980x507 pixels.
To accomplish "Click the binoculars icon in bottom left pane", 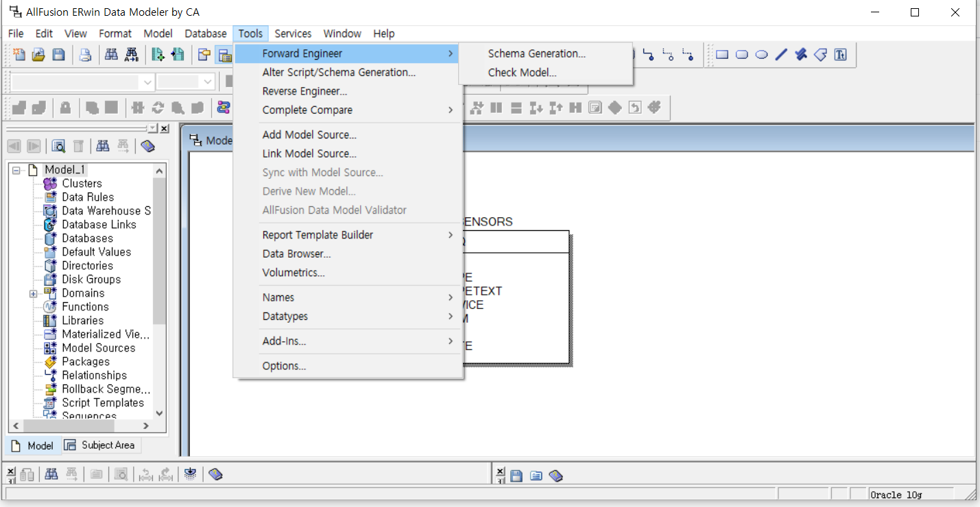I will 51,474.
